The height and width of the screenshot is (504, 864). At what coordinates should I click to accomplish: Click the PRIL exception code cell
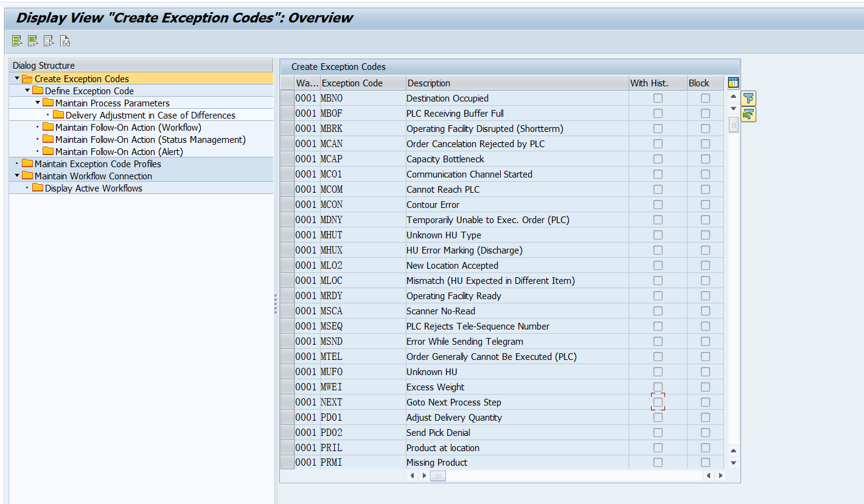click(x=363, y=448)
